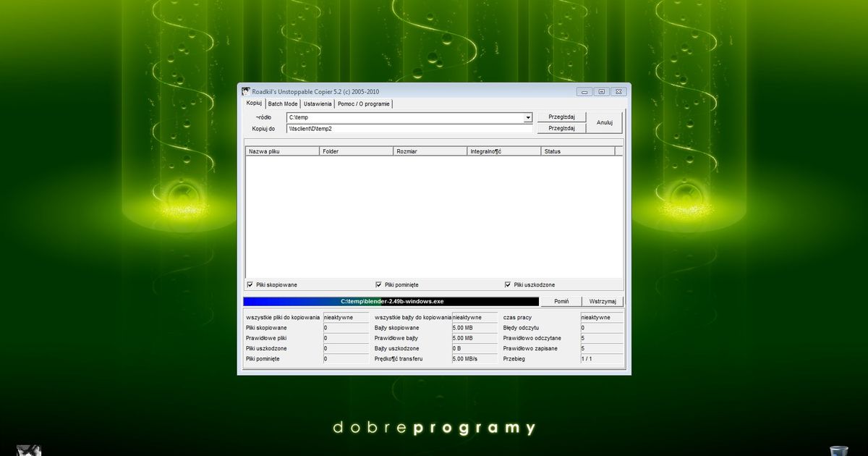Open the 'Pomoc / O programie' tab
Image resolution: width=868 pixels, height=456 pixels.
pos(364,104)
